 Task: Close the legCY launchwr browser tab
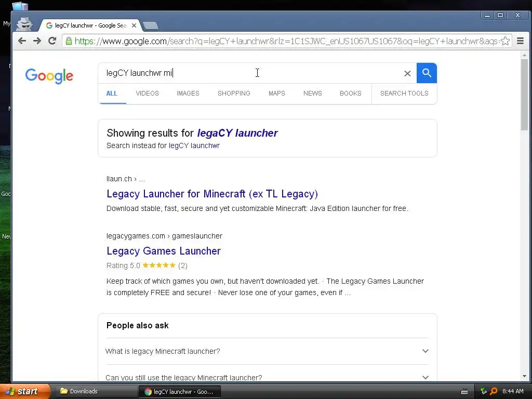click(134, 25)
